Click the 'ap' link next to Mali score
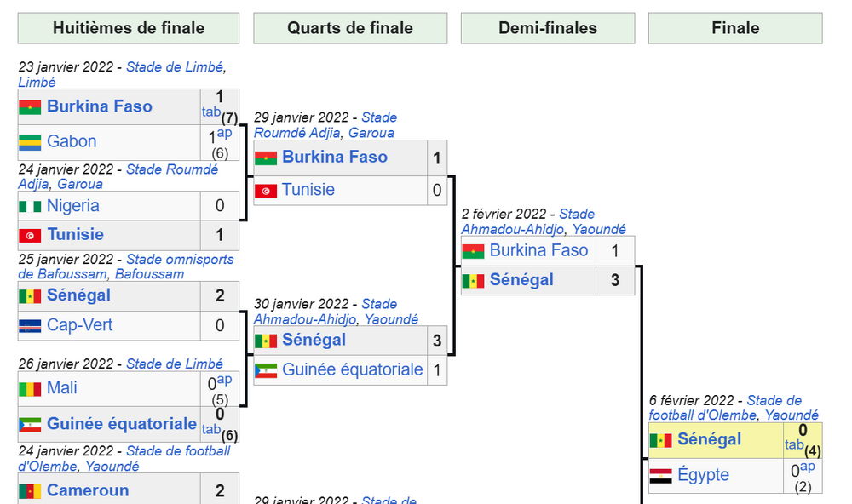Viewport: 852px width, 504px height. click(224, 380)
